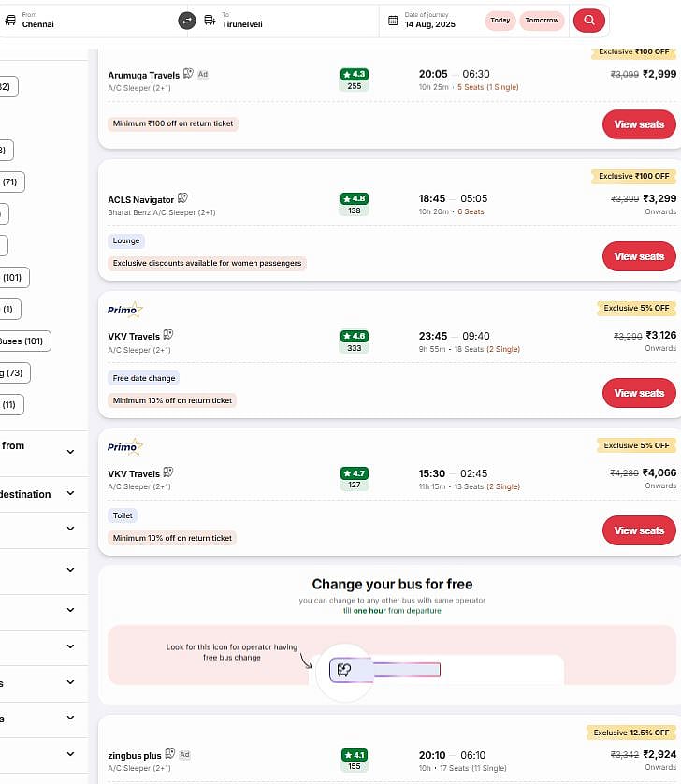Click the free bus change illustration icon
Image resolution: width=681 pixels, height=784 pixels.
(x=344, y=670)
